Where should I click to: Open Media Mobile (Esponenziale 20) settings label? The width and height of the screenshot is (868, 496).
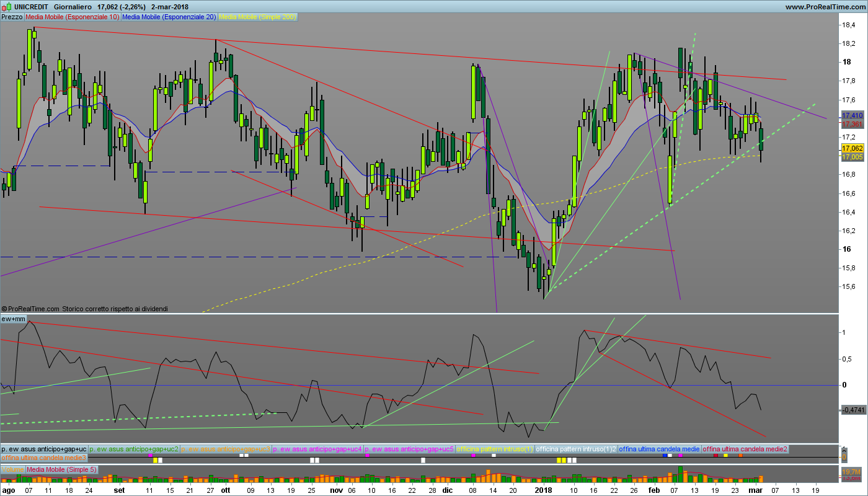[x=170, y=17]
